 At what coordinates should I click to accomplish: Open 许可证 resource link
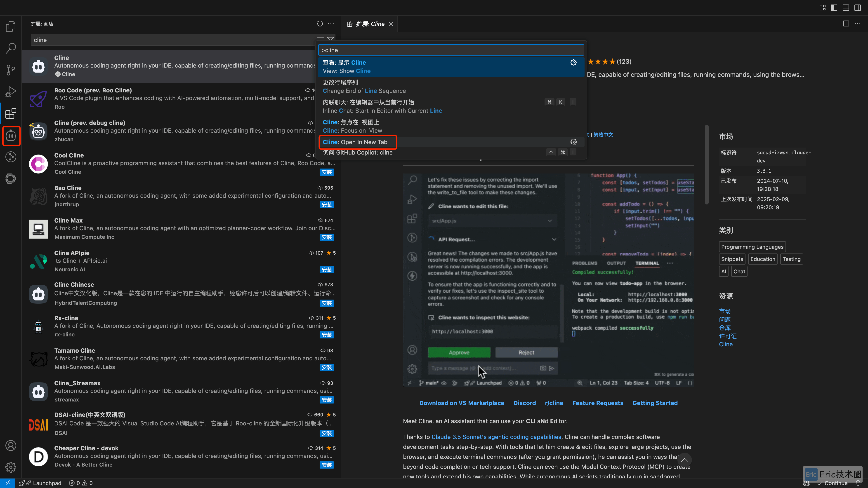point(728,336)
